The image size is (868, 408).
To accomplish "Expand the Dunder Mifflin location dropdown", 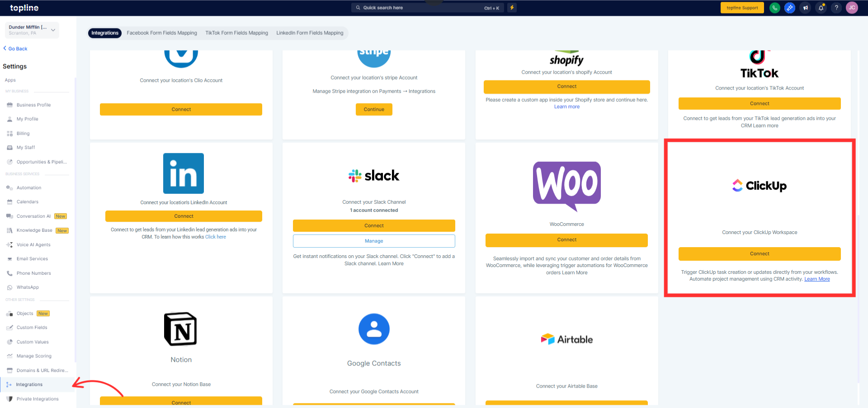I will [x=32, y=30].
